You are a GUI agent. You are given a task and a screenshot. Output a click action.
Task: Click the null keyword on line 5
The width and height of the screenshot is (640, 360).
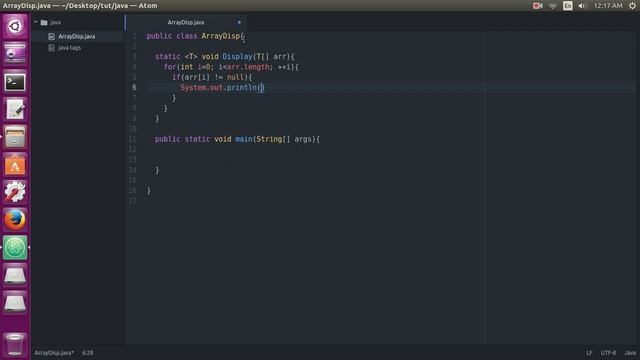[235, 77]
